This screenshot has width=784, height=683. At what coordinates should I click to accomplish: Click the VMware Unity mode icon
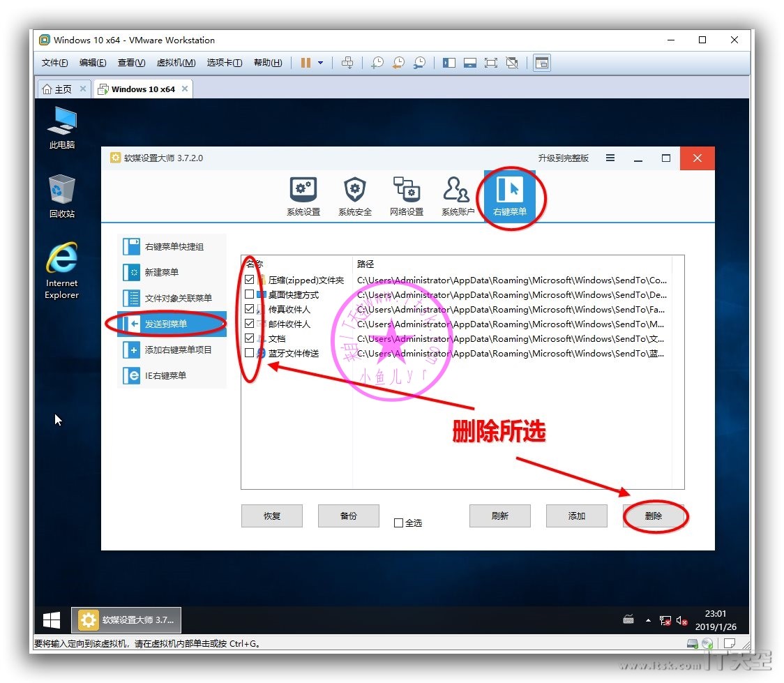pyautogui.click(x=512, y=63)
